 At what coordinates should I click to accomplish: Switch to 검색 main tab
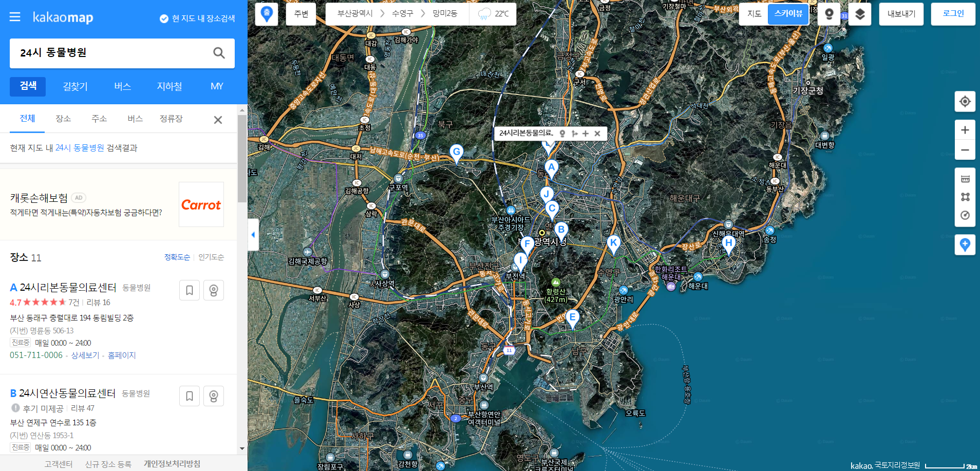coord(28,86)
